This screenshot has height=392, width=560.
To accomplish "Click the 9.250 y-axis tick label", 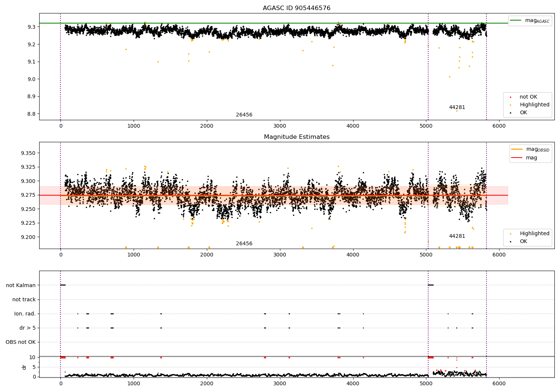I will pyautogui.click(x=29, y=209).
